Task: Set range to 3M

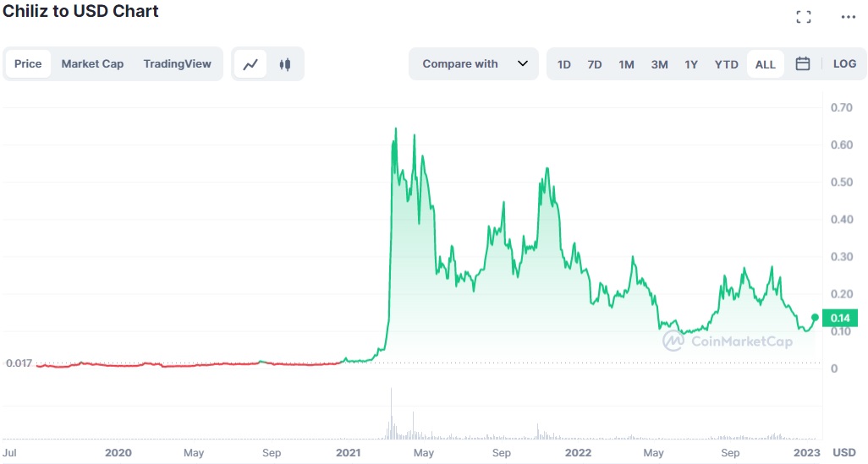Action: coord(659,64)
